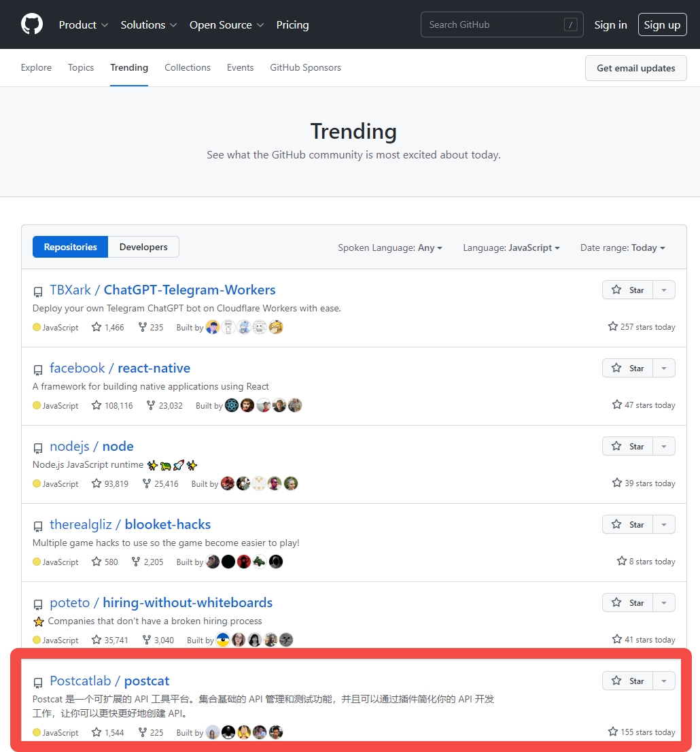700x752 pixels.
Task: View 580 stargazers of blooket-hacks
Action: [x=105, y=562]
